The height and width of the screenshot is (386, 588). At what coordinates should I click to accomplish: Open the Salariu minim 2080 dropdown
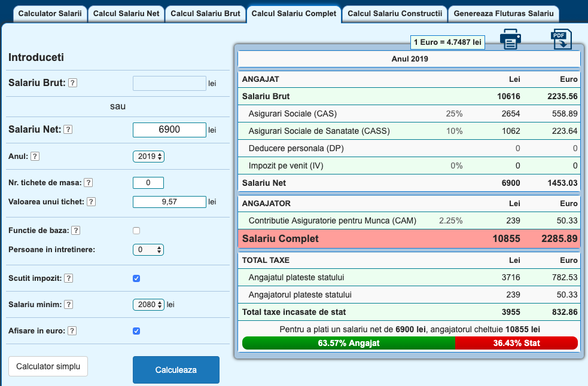[148, 305]
